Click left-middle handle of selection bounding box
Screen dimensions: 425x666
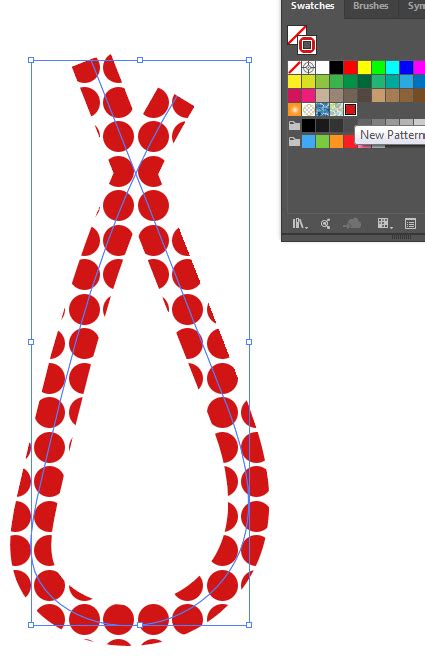[x=31, y=342]
